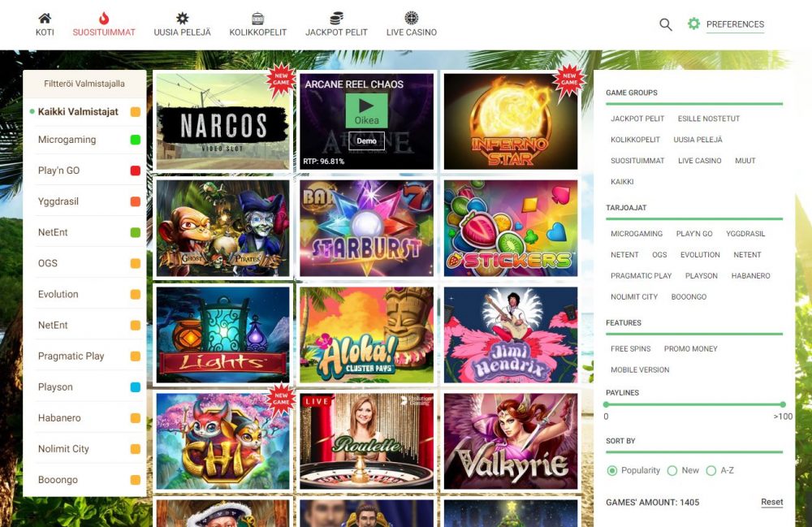The height and width of the screenshot is (527, 812).
Task: Choose Habanero under Tarjoajat
Action: (750, 276)
